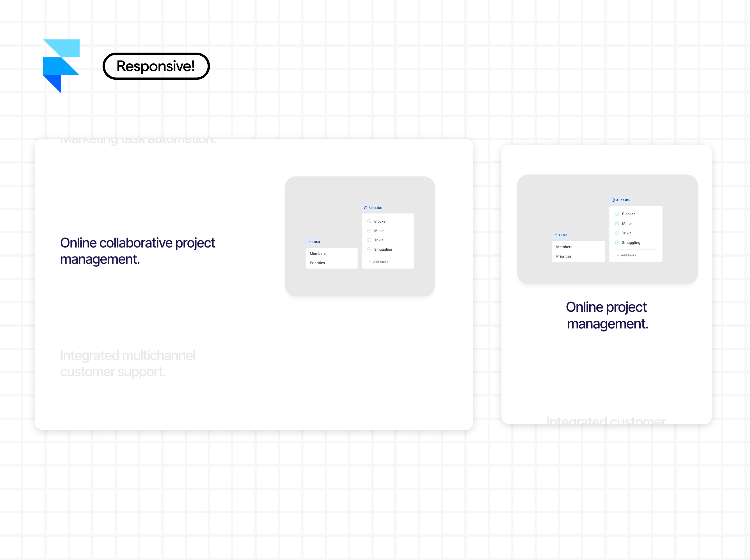Toggle Smuggling check circle in left card
750x560 pixels.
click(x=369, y=250)
